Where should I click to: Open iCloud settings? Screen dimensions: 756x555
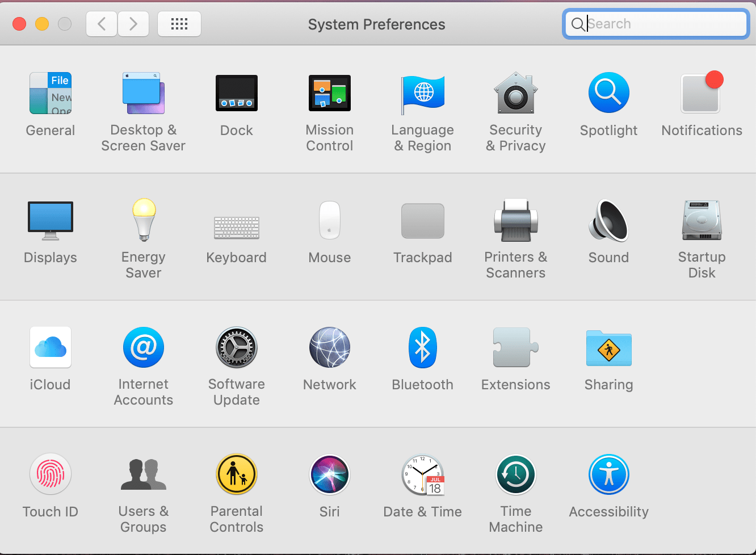(x=51, y=347)
